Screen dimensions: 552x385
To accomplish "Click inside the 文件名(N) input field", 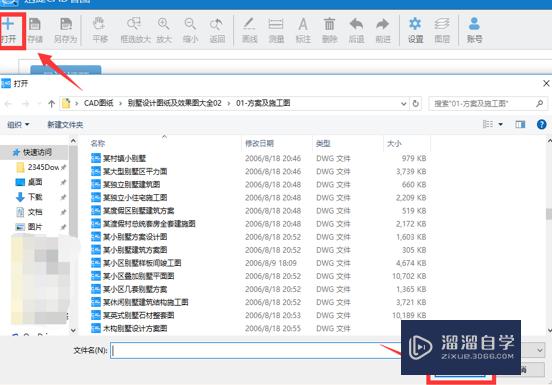I will tap(255, 350).
